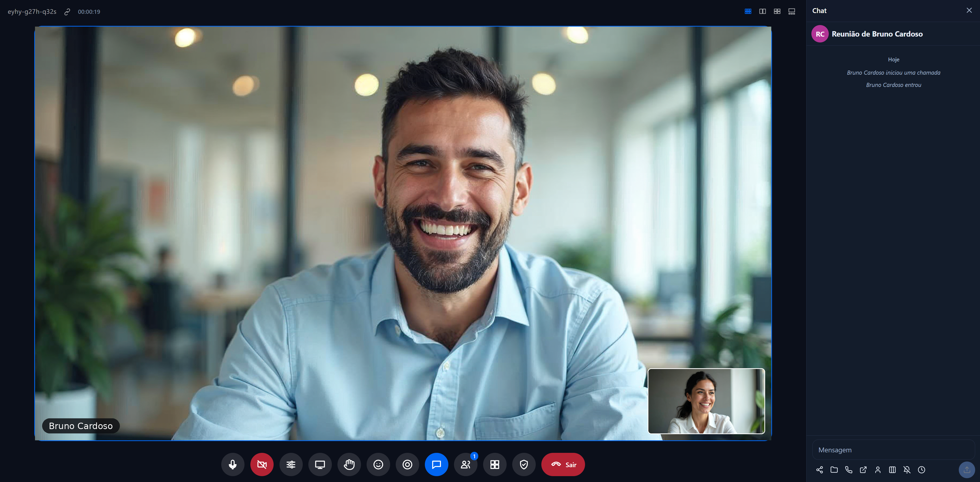Open the apps grid button
The image size is (980, 482).
495,464
